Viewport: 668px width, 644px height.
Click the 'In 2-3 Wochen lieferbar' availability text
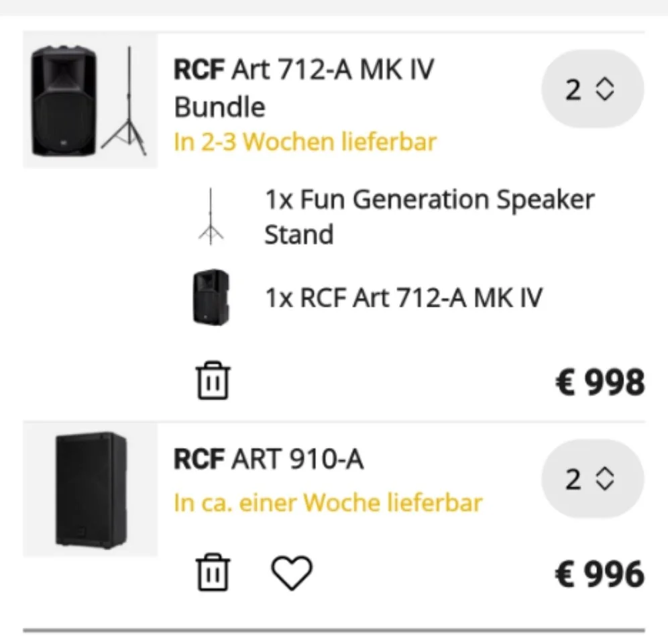pyautogui.click(x=305, y=142)
